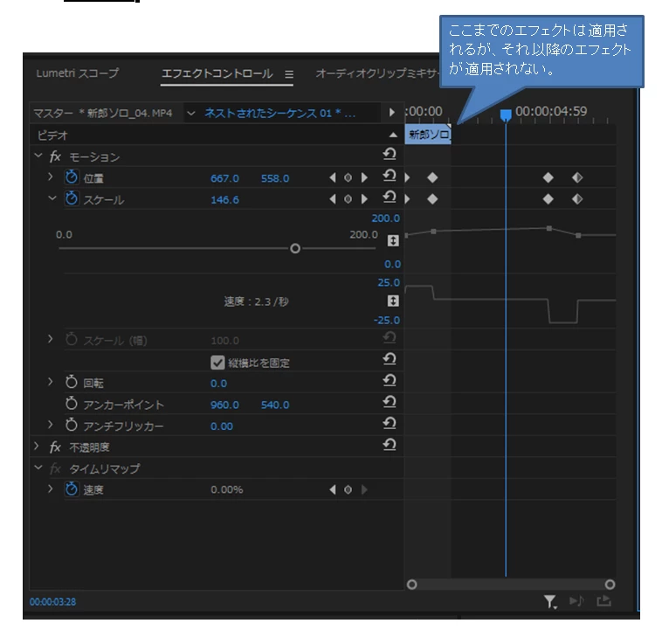Screen dimensions: 669x644
Task: Uncheck the 縦横比を固定 checkbox
Action: coord(217,363)
